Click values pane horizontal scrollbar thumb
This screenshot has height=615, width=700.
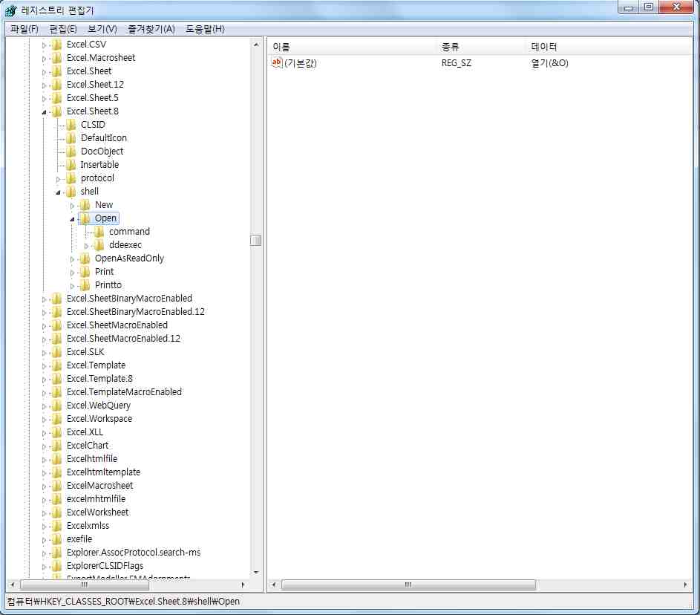click(408, 585)
